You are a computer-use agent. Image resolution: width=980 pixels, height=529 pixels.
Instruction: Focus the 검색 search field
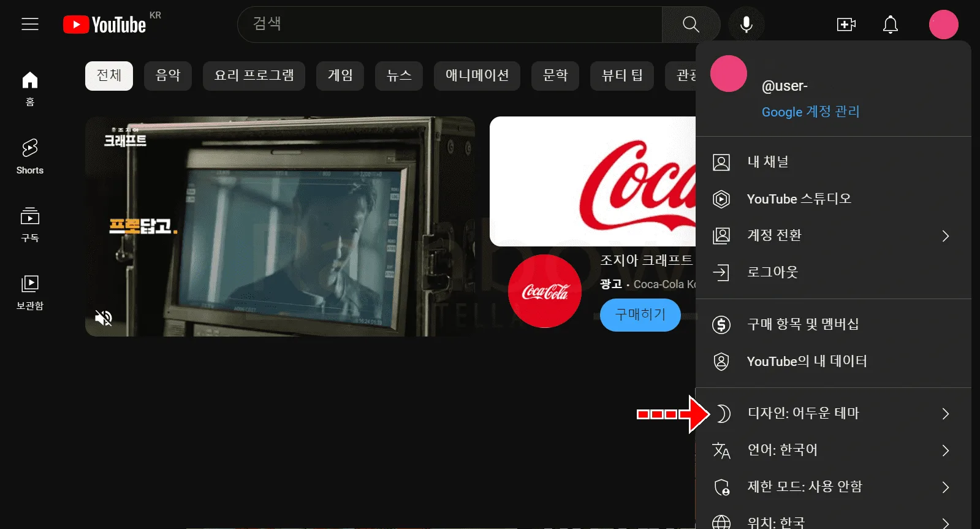(x=450, y=25)
